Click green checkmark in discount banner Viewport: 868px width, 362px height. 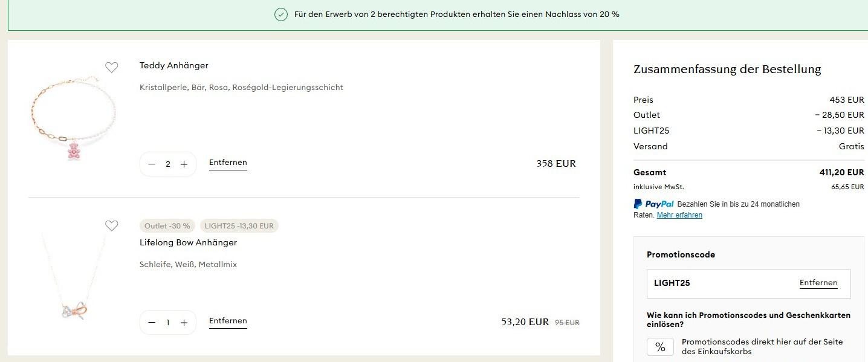click(x=281, y=15)
